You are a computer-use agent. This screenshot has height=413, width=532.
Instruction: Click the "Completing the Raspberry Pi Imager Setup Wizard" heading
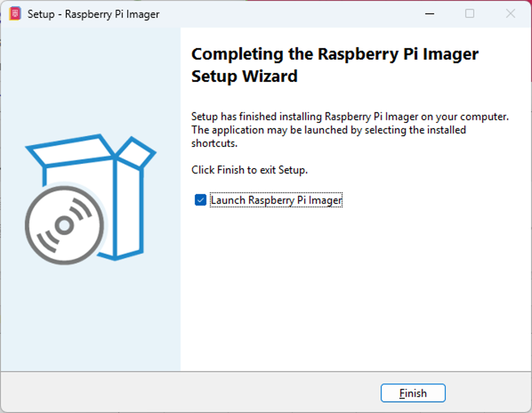pos(335,65)
